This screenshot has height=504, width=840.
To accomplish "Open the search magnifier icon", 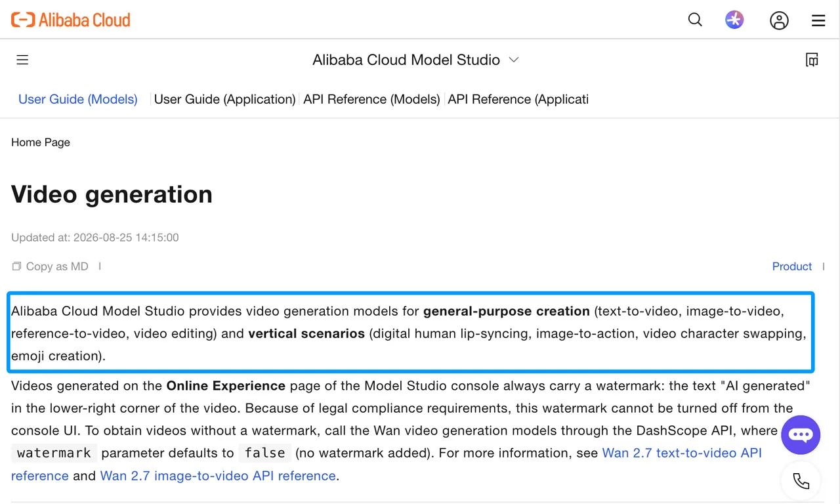I will point(695,20).
